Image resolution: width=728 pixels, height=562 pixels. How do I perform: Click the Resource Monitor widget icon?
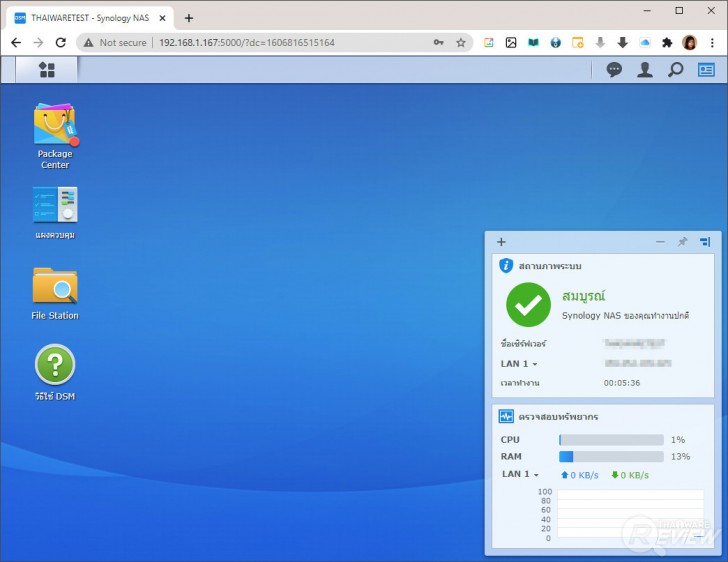506,416
